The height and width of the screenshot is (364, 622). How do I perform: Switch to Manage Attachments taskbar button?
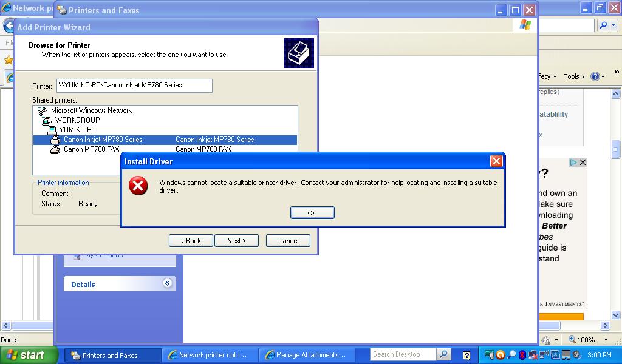(307, 355)
